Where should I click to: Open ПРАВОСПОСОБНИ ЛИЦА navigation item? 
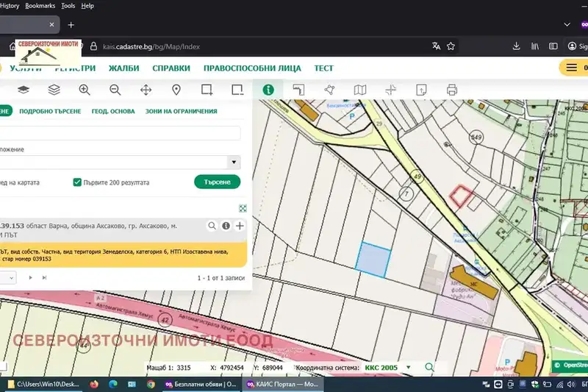click(252, 68)
